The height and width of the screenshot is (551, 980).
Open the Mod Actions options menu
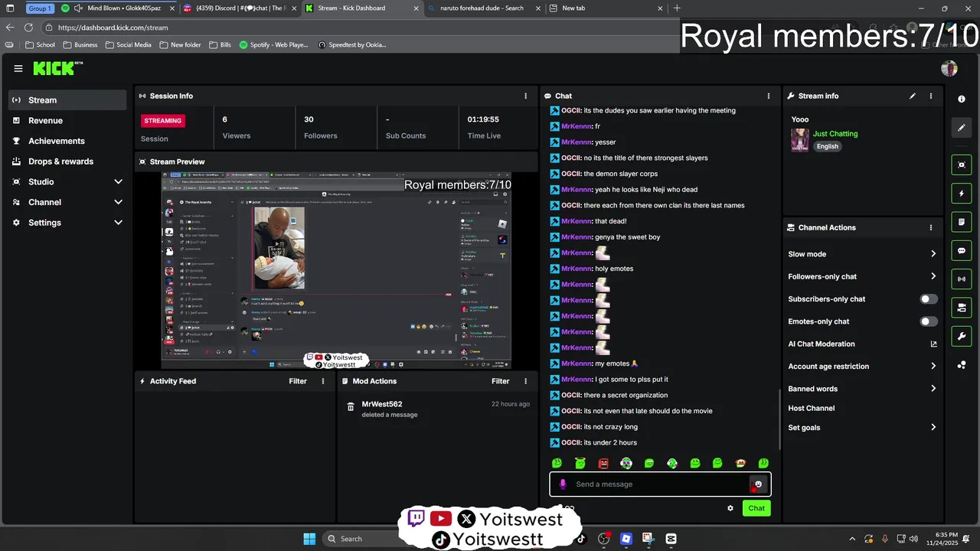coord(525,381)
